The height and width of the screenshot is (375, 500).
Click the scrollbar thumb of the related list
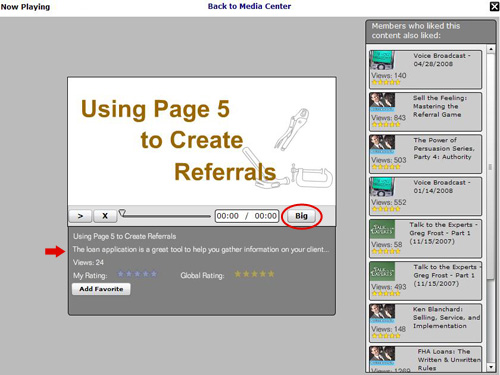(x=490, y=166)
